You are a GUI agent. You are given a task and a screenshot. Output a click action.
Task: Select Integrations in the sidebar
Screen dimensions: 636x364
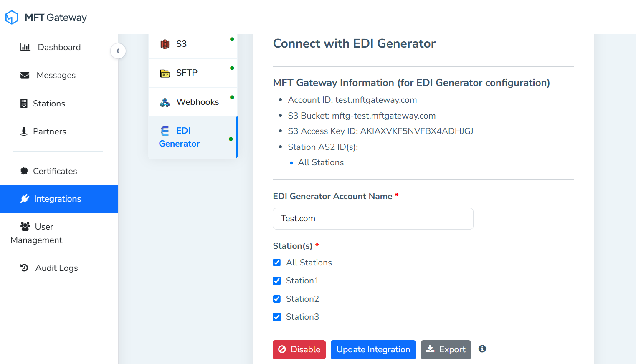coord(59,199)
